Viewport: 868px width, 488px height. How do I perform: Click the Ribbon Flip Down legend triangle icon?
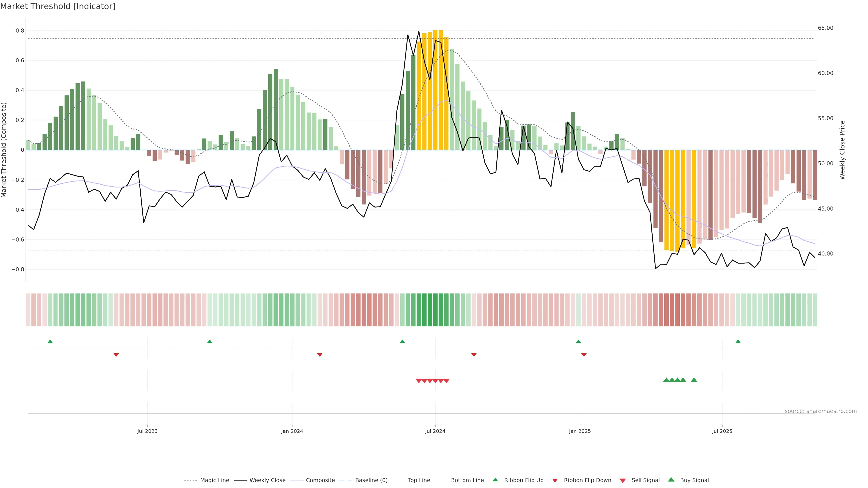[x=555, y=481]
